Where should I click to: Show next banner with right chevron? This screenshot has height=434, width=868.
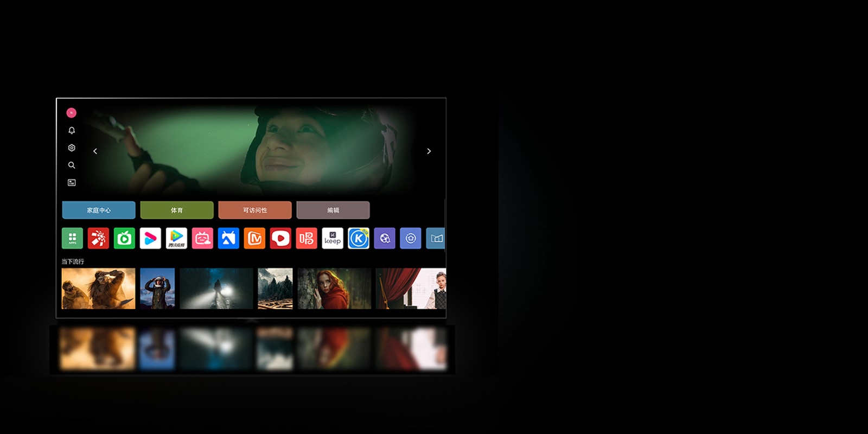pyautogui.click(x=429, y=151)
